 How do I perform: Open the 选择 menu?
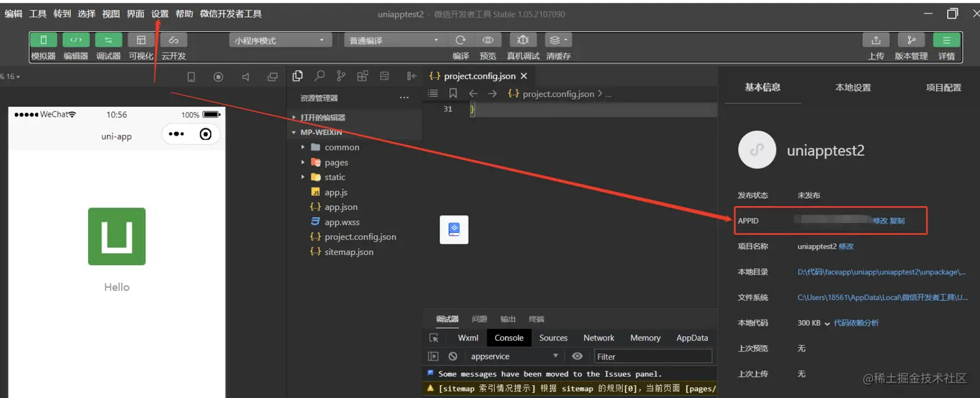86,14
